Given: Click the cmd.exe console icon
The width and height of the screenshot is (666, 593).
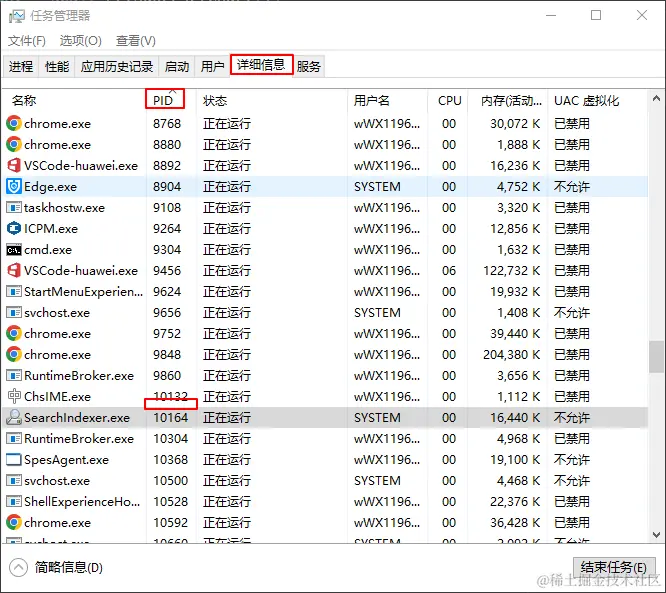Looking at the screenshot, I should pos(14,250).
